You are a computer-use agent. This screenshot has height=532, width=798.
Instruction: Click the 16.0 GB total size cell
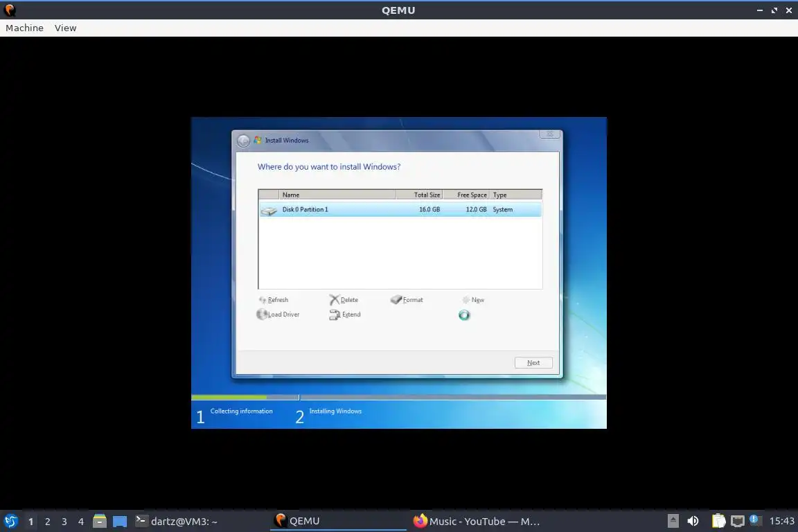[429, 209]
